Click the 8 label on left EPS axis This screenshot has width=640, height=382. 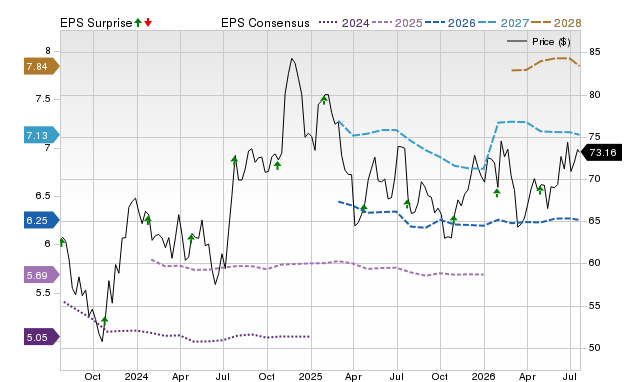pos(48,51)
